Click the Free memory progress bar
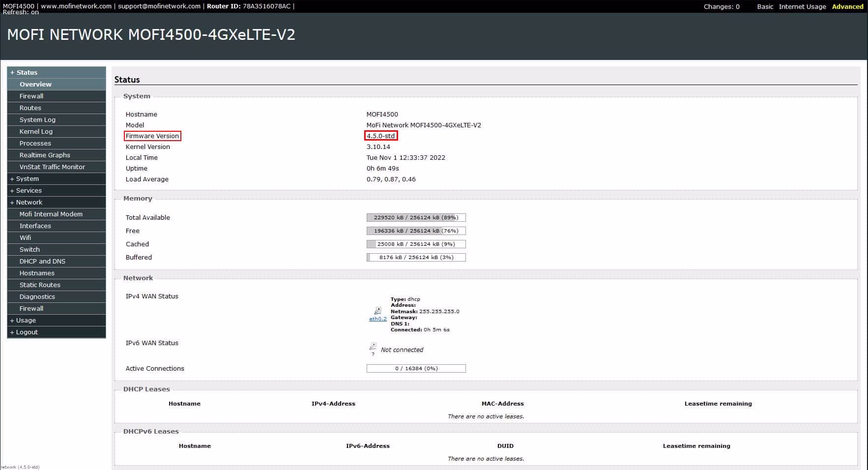 (x=416, y=231)
